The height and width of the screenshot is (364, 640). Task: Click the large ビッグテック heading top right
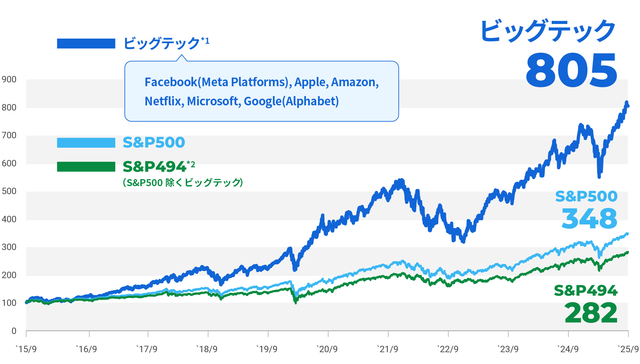tap(548, 31)
